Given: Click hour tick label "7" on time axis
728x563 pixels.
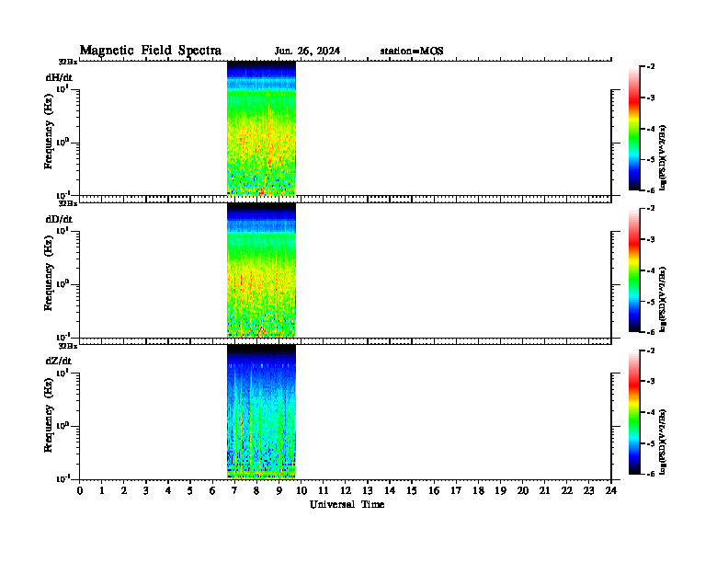Looking at the screenshot, I should point(234,490).
